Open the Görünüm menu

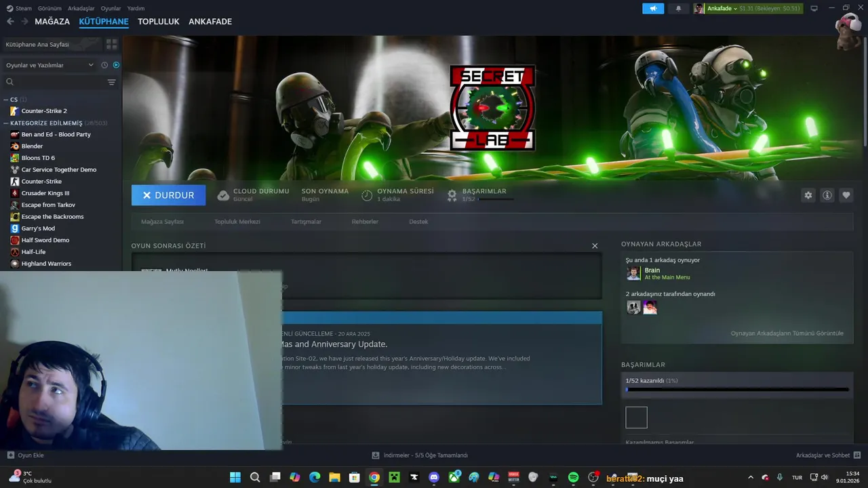click(x=50, y=8)
